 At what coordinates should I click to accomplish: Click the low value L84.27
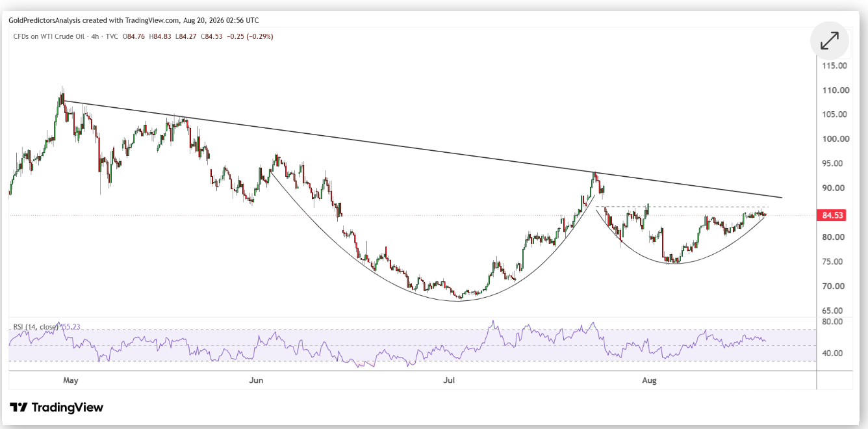(185, 36)
